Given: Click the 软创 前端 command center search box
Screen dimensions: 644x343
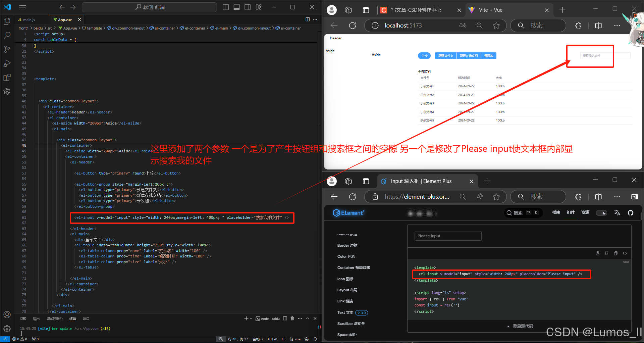Looking at the screenshot, I should tap(149, 7).
